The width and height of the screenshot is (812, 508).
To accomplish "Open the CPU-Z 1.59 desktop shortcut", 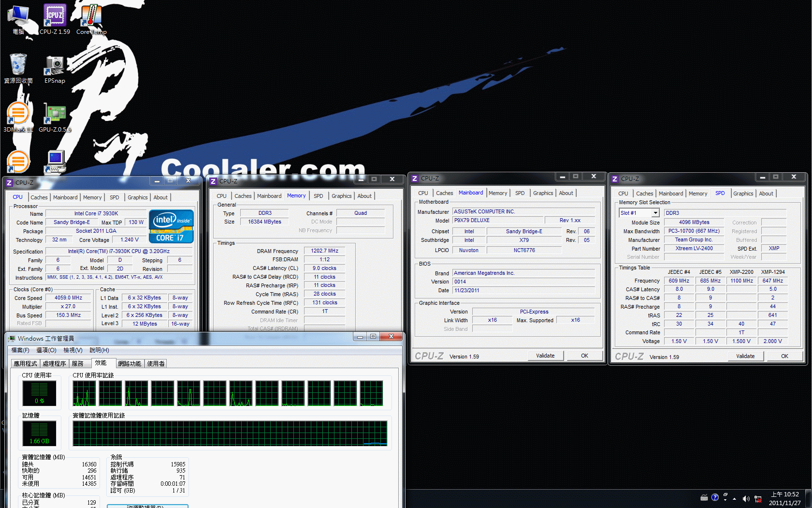I will [55, 19].
